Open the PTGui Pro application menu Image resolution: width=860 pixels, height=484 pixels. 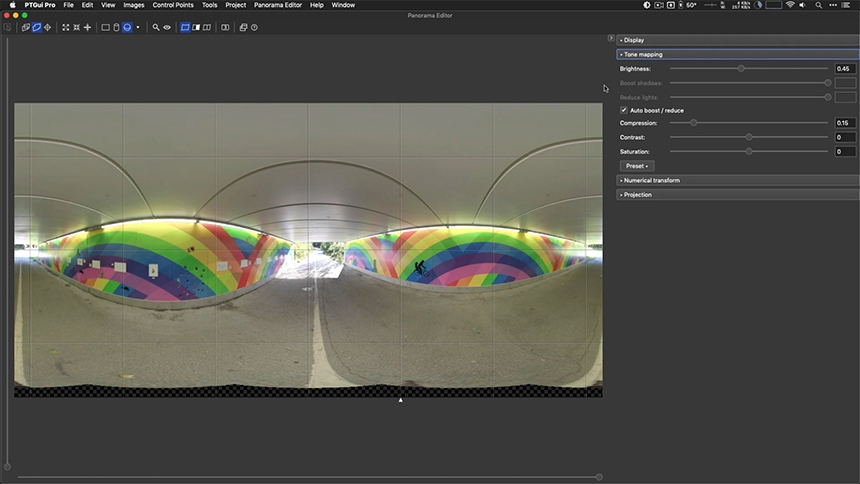(39, 5)
